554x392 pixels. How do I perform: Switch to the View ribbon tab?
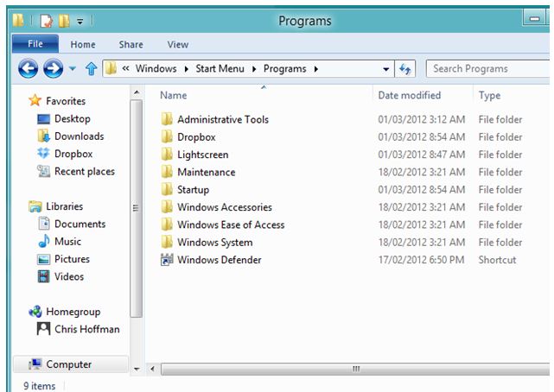(x=178, y=44)
